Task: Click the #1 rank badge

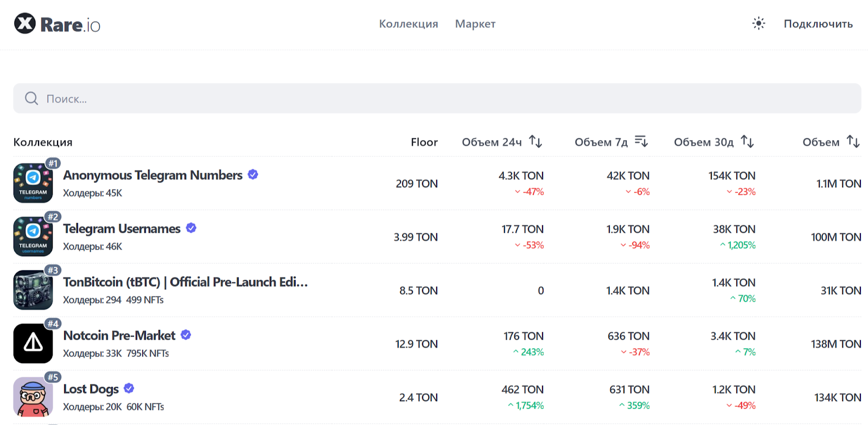Action: coord(53,163)
